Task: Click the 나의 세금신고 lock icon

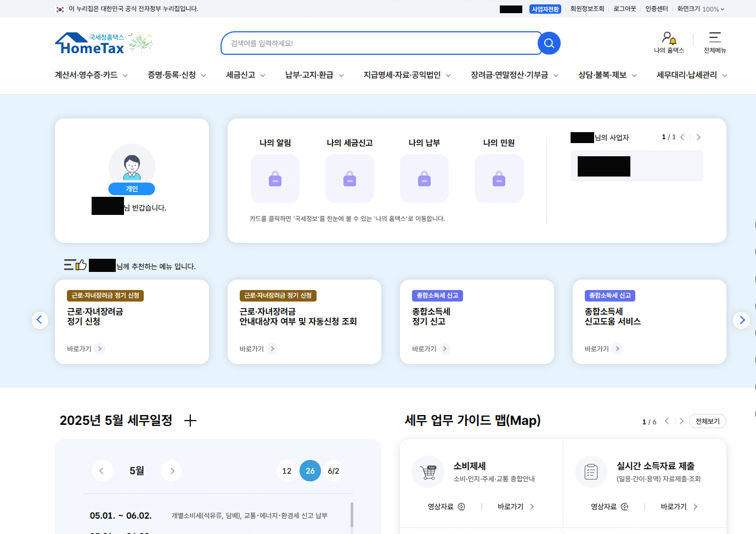Action: point(349,178)
